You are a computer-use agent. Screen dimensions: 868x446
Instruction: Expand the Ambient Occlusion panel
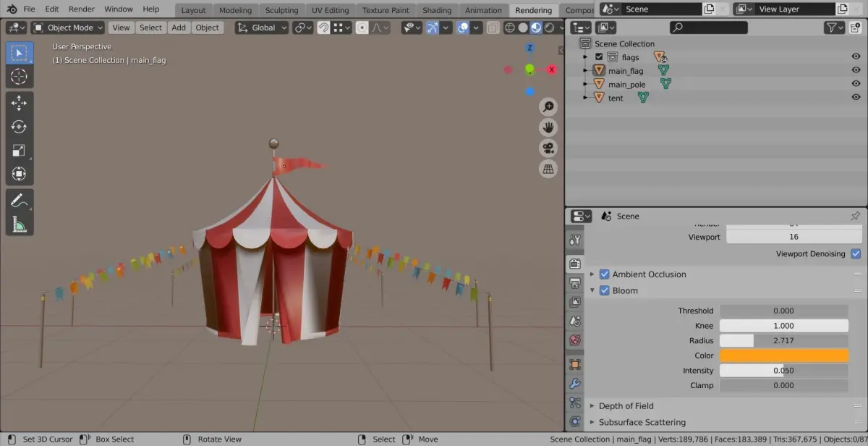(x=592, y=274)
